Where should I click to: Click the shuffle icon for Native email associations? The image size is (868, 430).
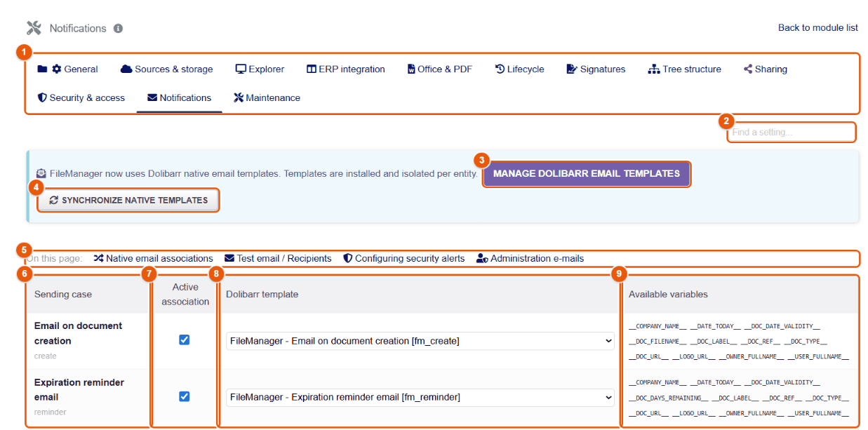point(98,258)
